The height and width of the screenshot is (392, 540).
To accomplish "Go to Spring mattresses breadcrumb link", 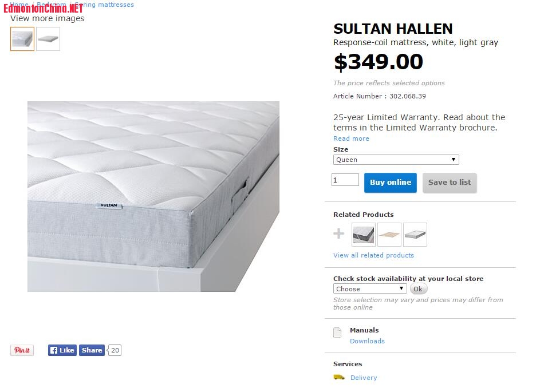I will 105,5.
